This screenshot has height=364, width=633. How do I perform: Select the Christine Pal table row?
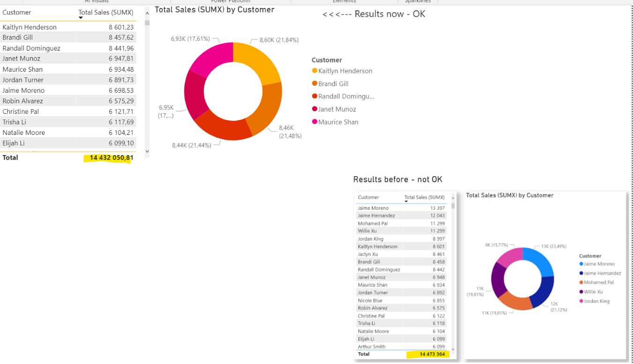tap(68, 111)
